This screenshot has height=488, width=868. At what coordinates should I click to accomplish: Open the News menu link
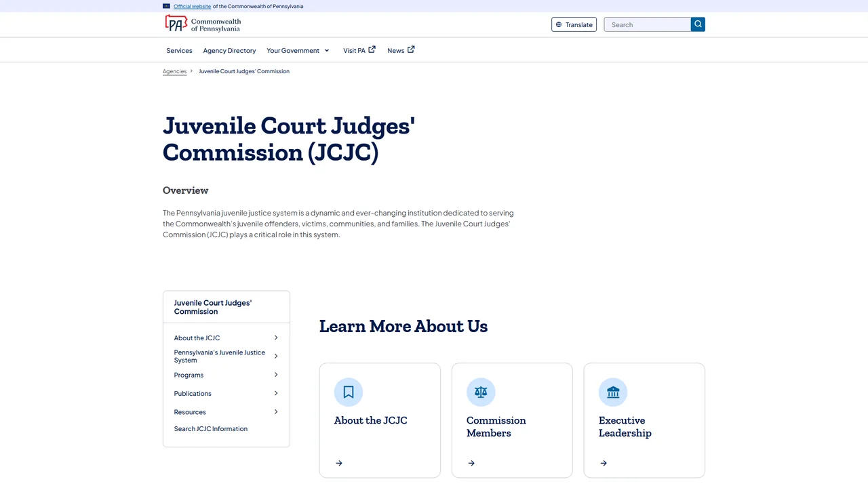[x=395, y=51]
